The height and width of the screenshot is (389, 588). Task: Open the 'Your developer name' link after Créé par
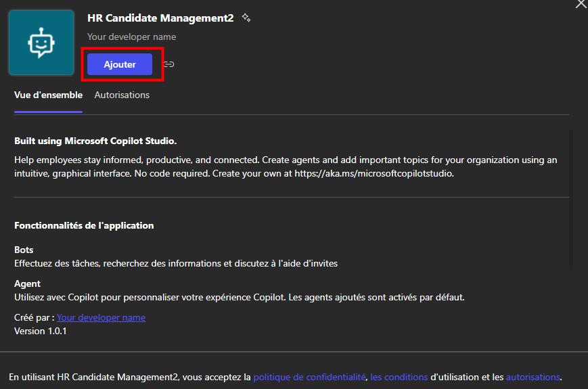[101, 317]
